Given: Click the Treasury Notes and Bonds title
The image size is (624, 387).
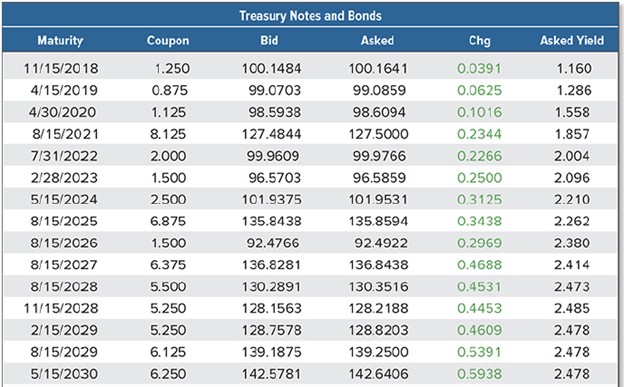Looking at the screenshot, I should click(310, 16).
